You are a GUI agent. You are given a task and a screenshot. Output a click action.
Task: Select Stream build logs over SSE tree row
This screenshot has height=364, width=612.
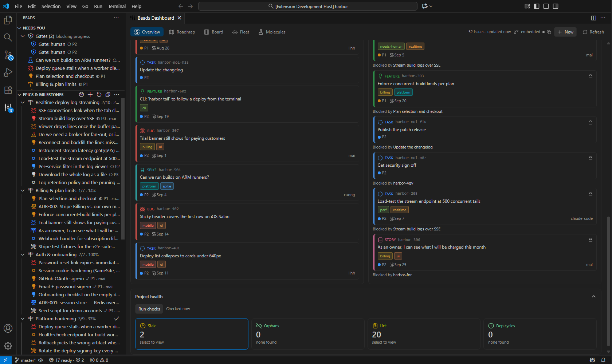pos(70,119)
